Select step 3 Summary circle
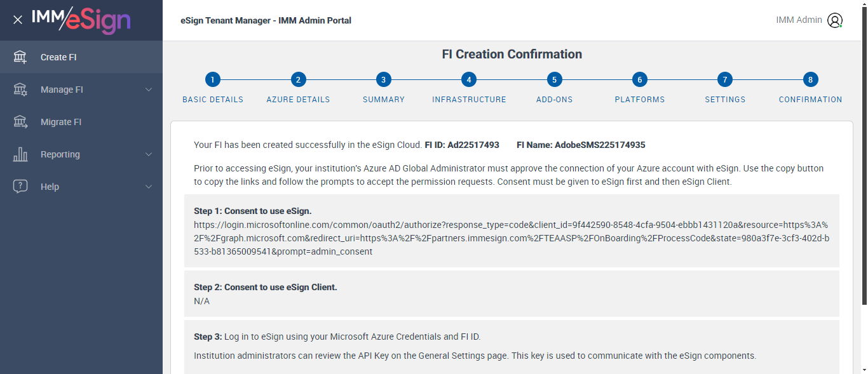Screen dimensions: 868x374 pyautogui.click(x=383, y=80)
